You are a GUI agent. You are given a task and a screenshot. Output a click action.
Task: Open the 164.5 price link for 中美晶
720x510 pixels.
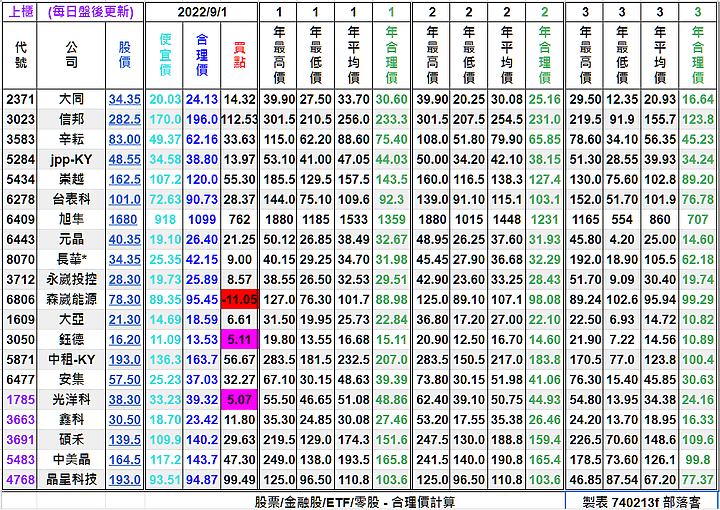point(124,460)
